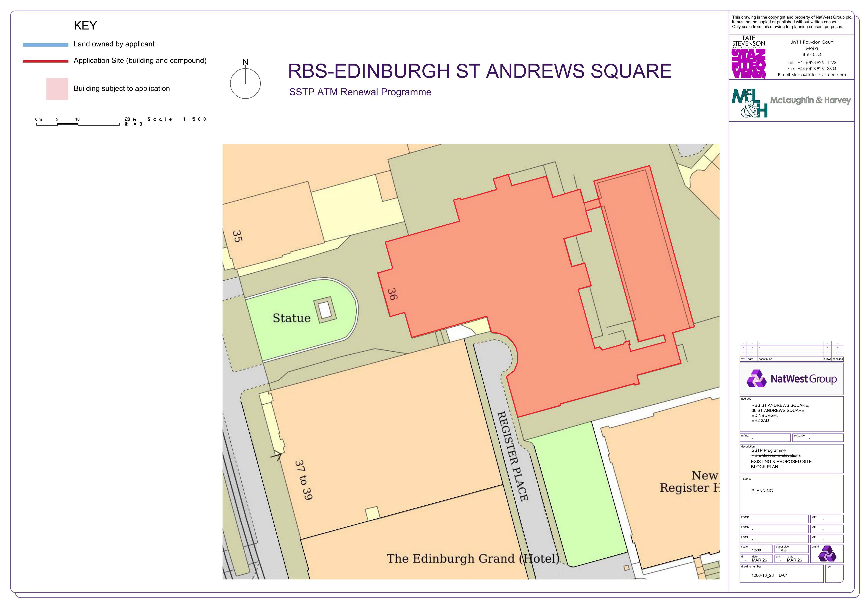Click the fax number '+44 (0)28 9261 3834'

(817, 69)
